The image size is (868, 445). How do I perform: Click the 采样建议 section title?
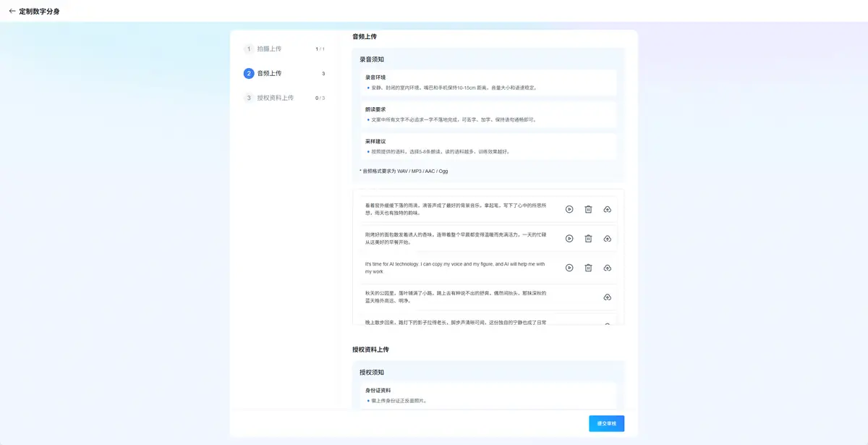pos(375,141)
